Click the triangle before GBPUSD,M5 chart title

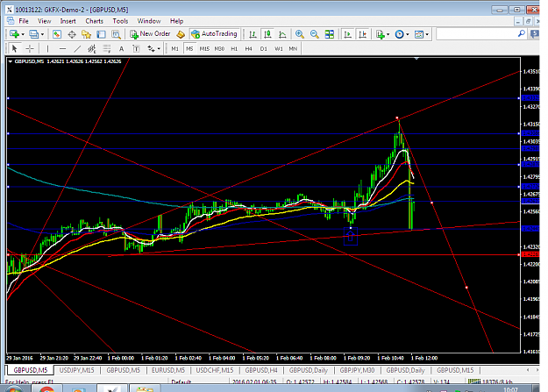point(11,61)
